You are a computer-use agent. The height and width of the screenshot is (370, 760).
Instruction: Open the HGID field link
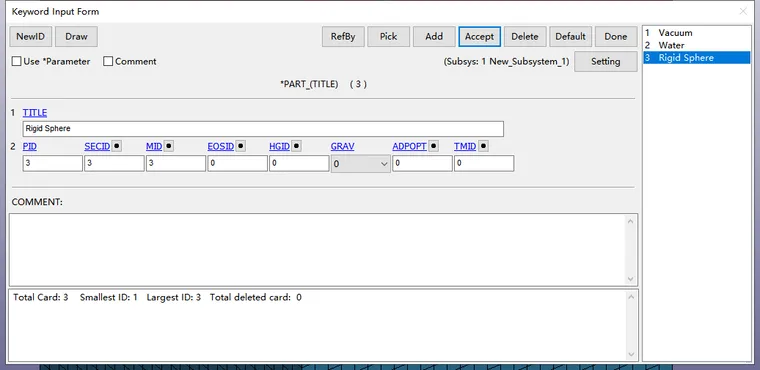[x=280, y=146]
